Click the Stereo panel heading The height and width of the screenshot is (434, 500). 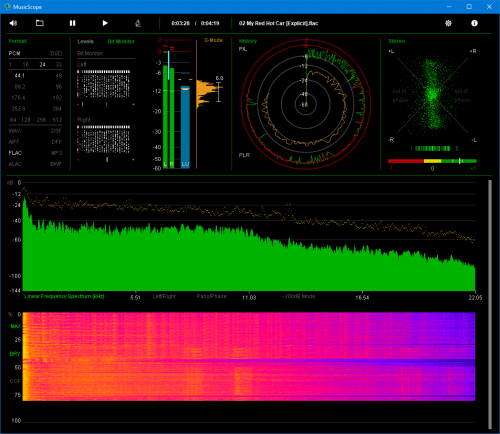pyautogui.click(x=397, y=41)
